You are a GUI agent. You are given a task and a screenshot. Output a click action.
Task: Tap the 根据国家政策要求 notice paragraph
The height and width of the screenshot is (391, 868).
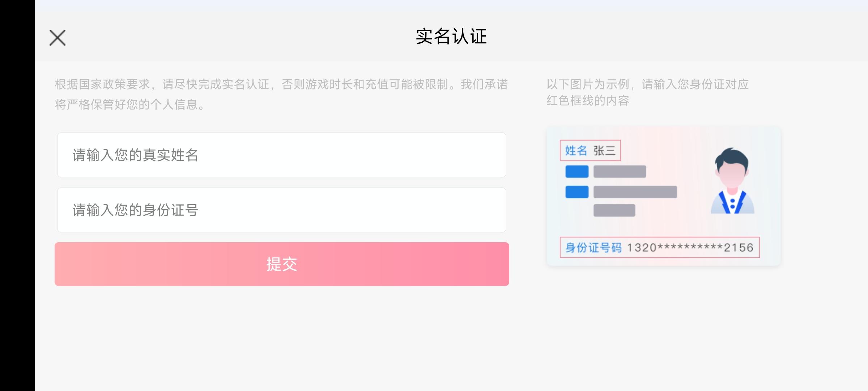click(x=281, y=94)
